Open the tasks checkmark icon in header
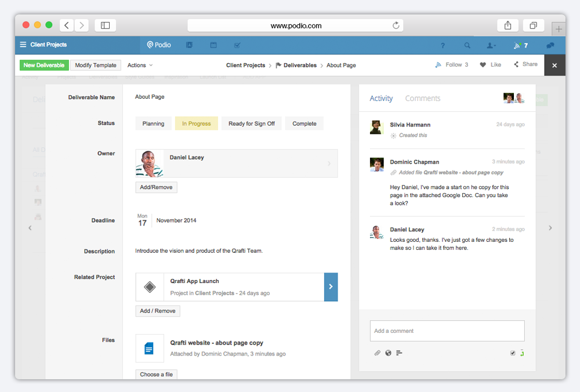 point(237,45)
